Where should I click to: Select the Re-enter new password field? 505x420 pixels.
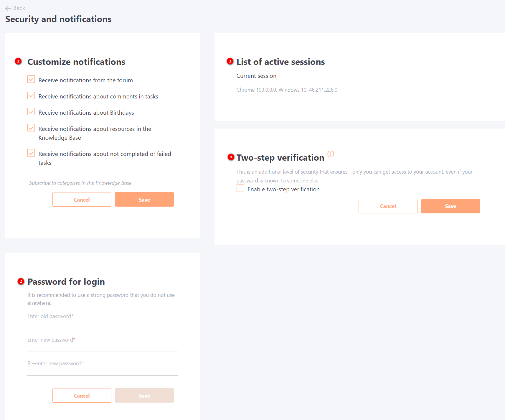coord(103,368)
